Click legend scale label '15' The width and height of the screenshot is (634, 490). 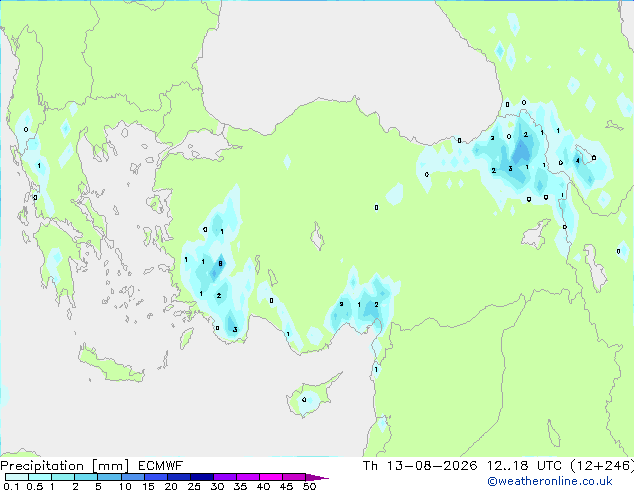tap(148, 486)
